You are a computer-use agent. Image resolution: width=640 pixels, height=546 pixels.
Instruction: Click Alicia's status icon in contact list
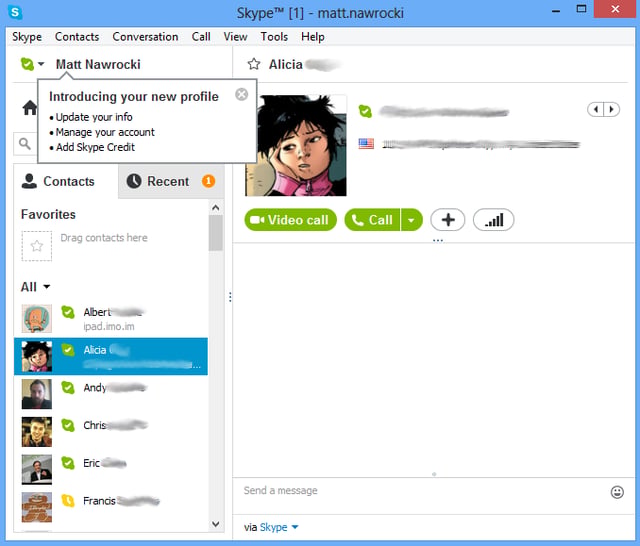click(x=68, y=350)
